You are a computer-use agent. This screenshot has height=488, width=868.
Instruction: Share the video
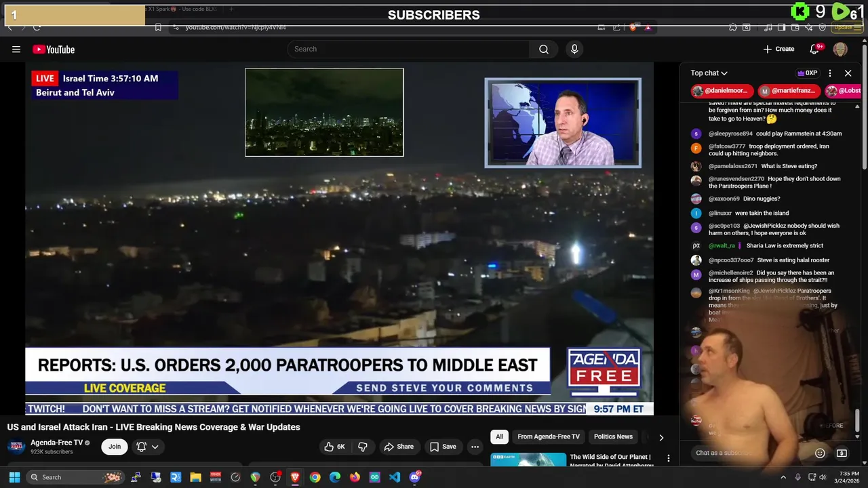pos(399,447)
